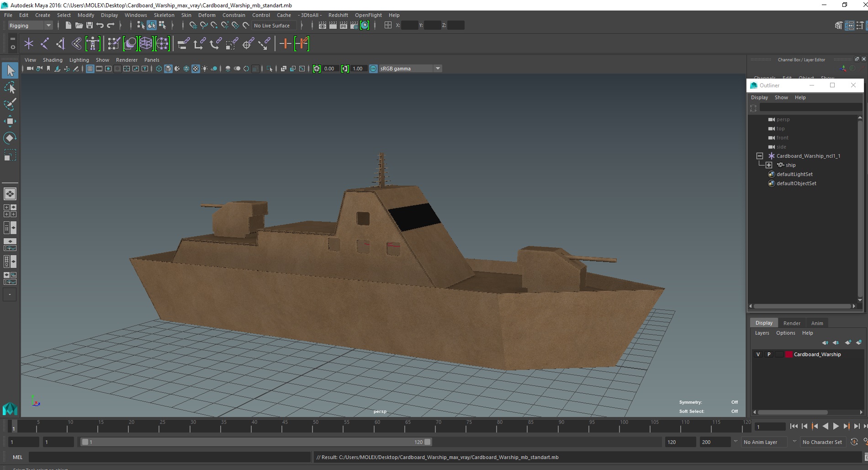This screenshot has width=868, height=470.
Task: Toggle smooth shade all in viewport toolbar
Action: (x=168, y=69)
